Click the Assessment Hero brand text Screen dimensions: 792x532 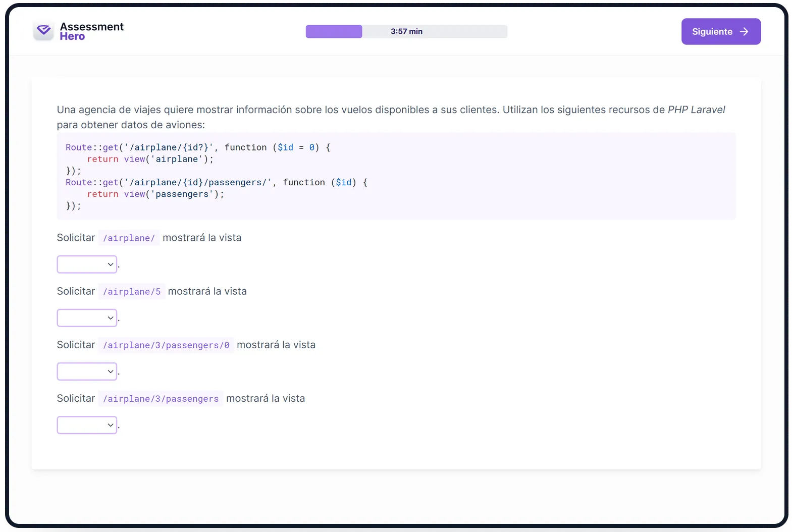91,31
